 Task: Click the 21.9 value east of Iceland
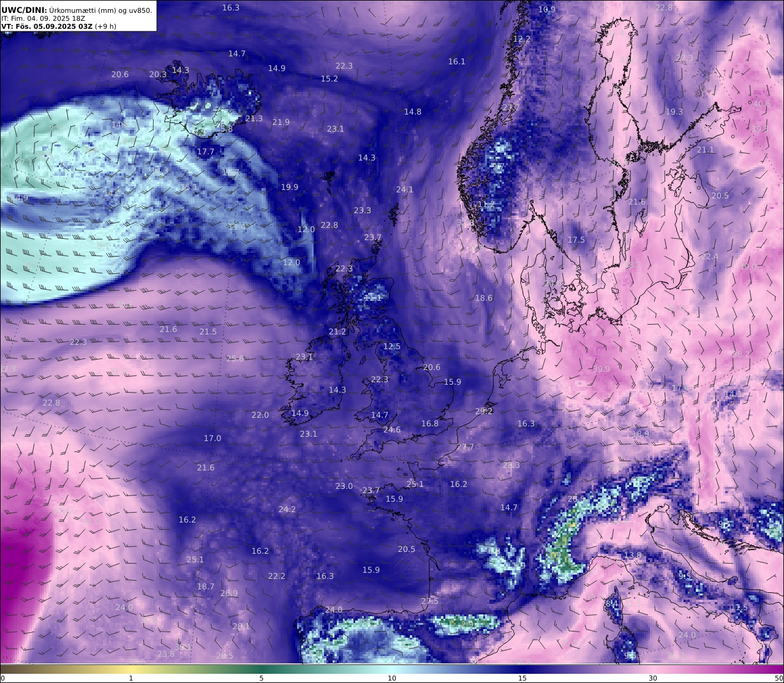tap(281, 122)
